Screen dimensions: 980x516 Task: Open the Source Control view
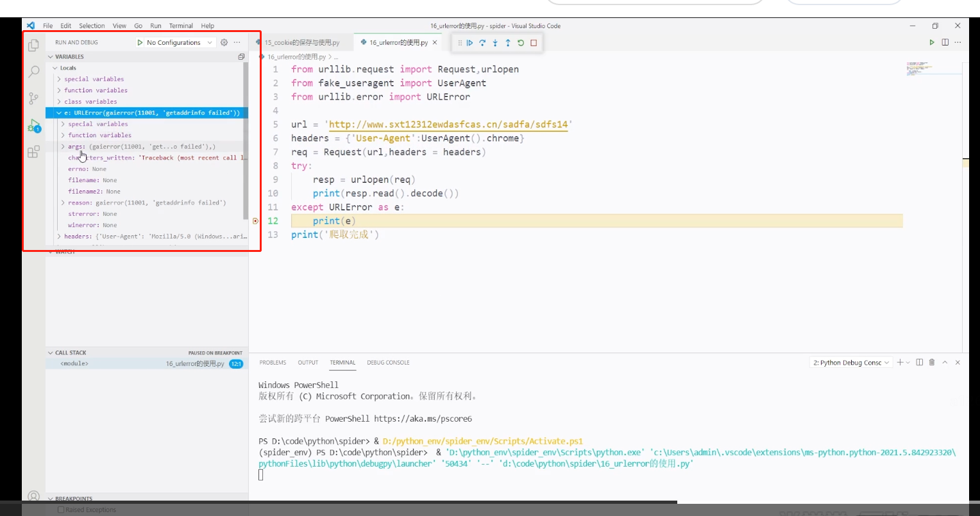[33, 98]
